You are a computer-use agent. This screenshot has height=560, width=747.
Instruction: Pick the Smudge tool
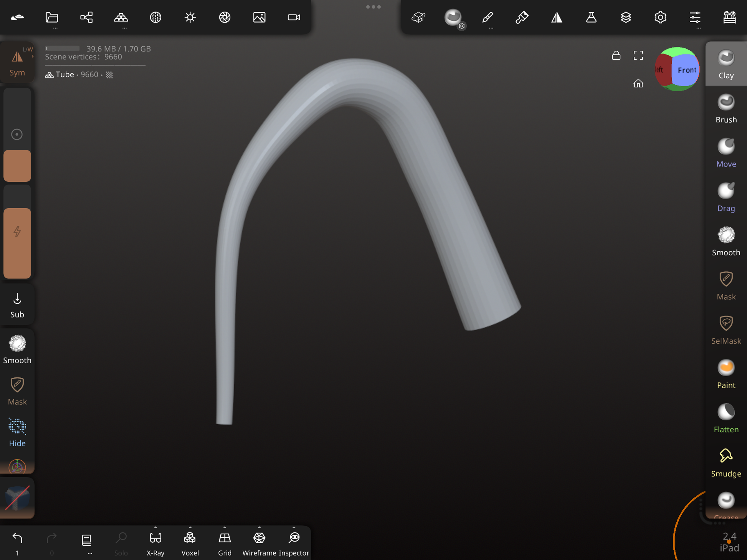tap(726, 463)
